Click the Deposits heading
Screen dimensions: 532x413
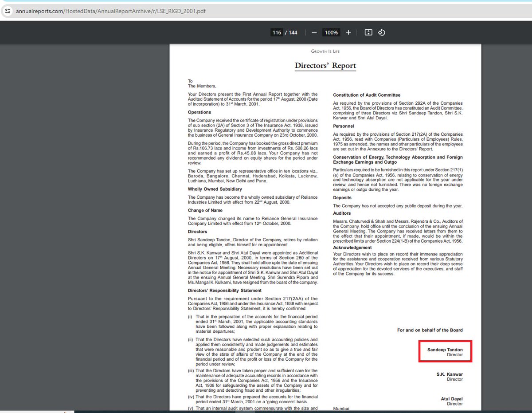pos(342,198)
